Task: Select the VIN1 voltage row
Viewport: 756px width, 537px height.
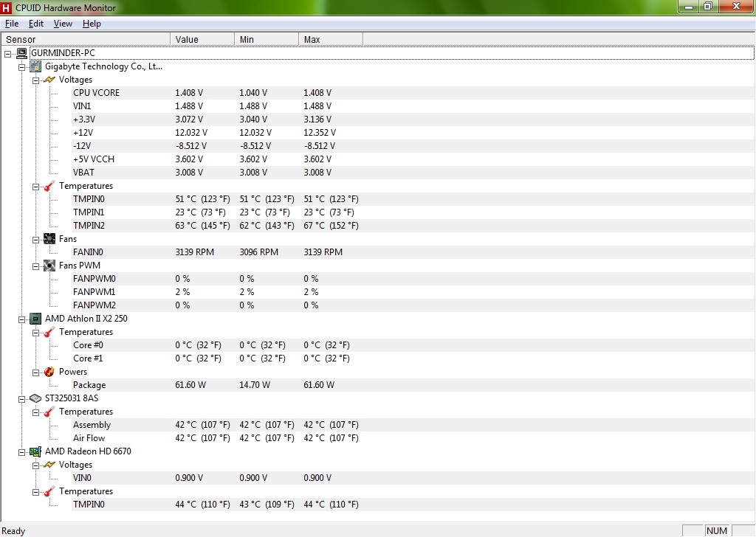Action: (x=413, y=106)
